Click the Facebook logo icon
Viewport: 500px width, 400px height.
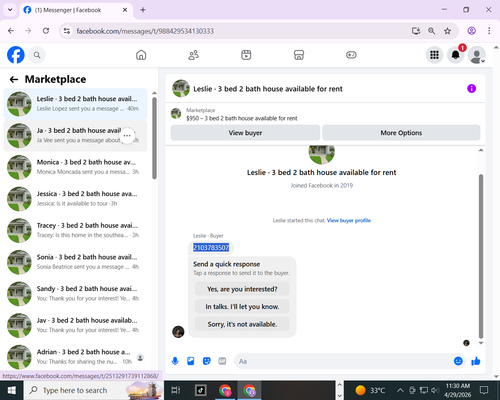pyautogui.click(x=16, y=55)
